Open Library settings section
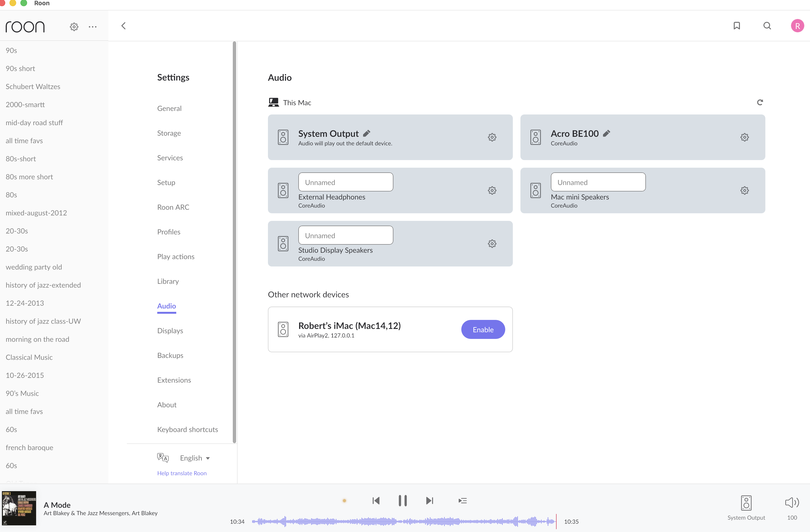Image resolution: width=810 pixels, height=532 pixels. (x=168, y=281)
